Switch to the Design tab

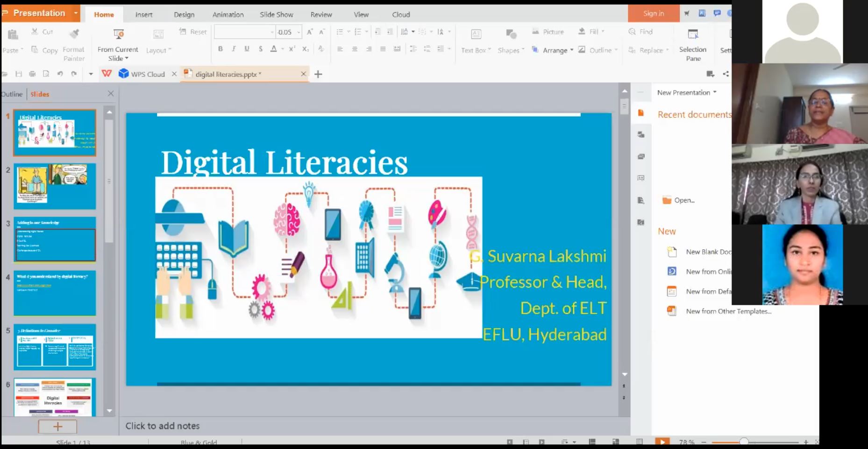point(184,14)
